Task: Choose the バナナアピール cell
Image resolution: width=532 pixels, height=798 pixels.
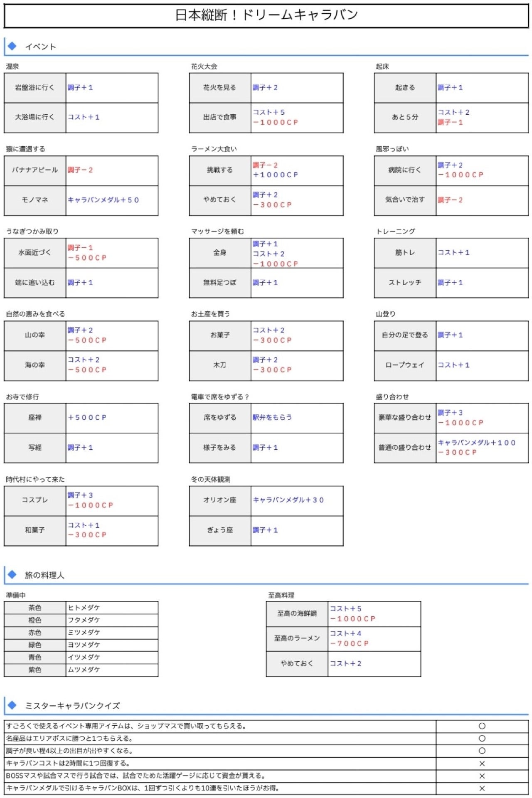Action: [x=35, y=170]
